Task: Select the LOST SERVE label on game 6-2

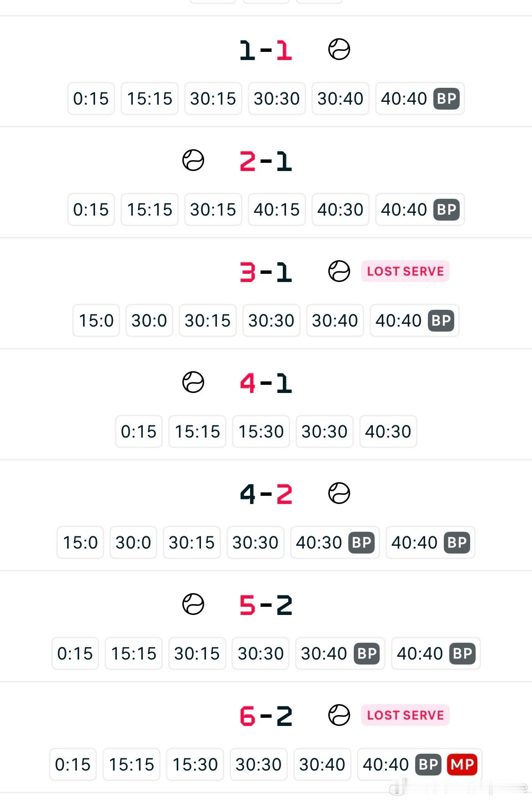Action: click(405, 715)
